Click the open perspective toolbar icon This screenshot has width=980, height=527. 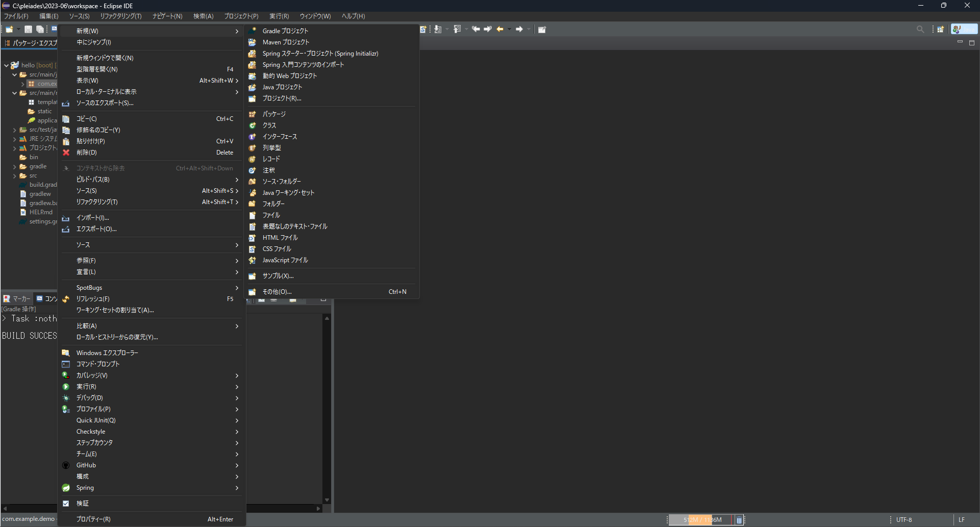pos(940,30)
